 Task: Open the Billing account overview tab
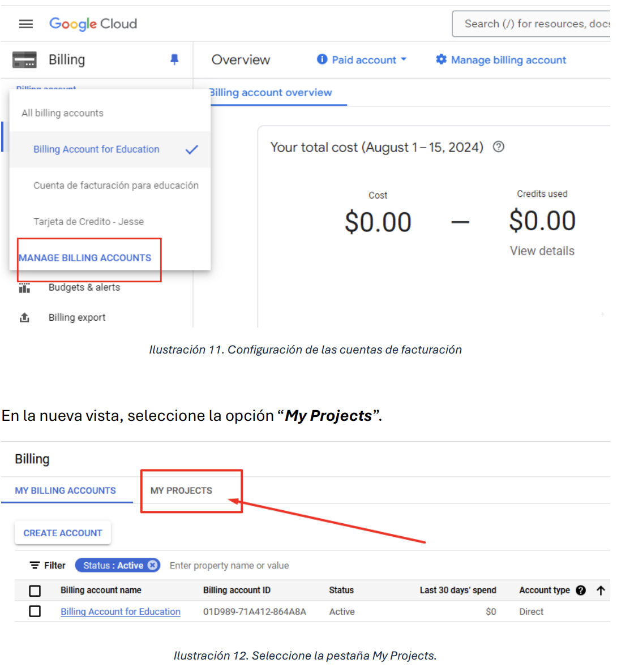271,93
